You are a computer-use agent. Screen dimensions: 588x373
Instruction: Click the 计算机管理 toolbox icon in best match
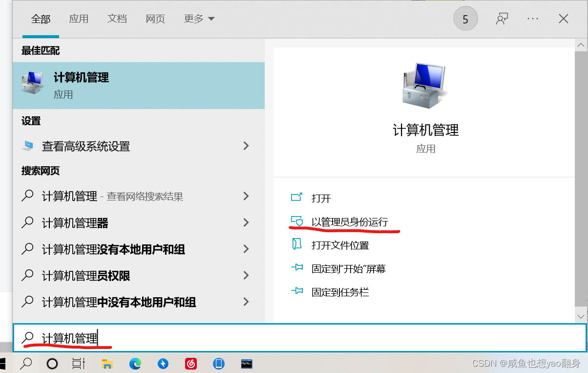tap(33, 83)
